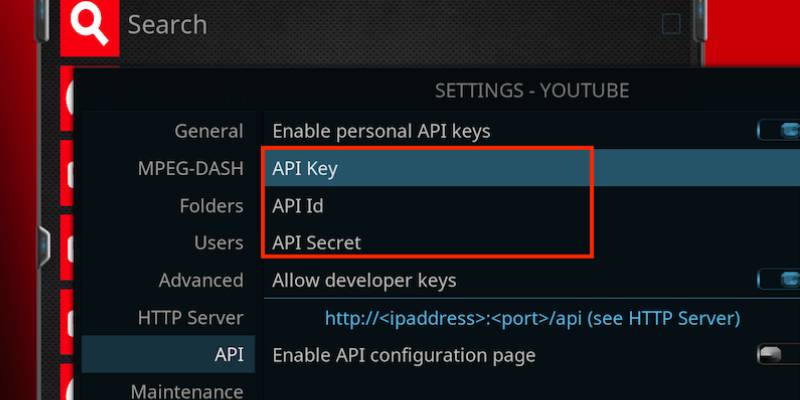Viewport: 800px width, 400px height.
Task: Open the General settings category
Action: (x=208, y=131)
